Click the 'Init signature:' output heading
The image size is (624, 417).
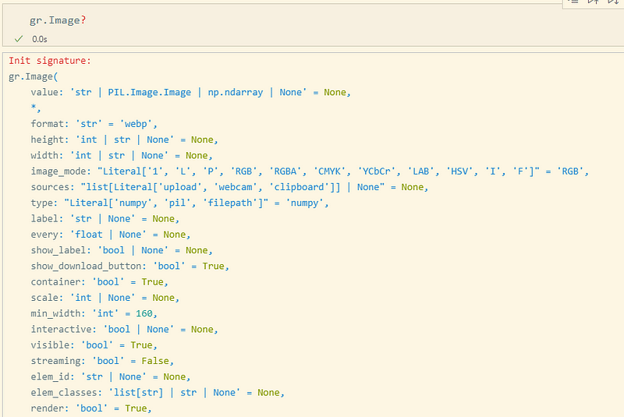[50, 60]
